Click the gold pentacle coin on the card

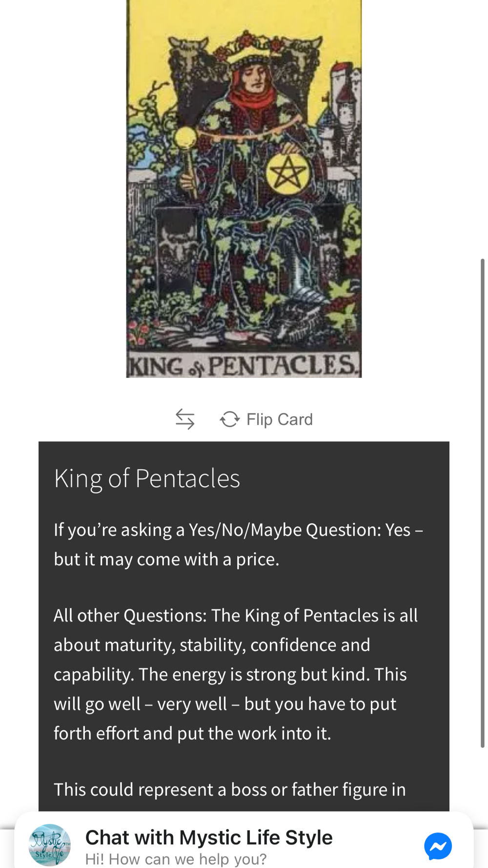coord(287,174)
